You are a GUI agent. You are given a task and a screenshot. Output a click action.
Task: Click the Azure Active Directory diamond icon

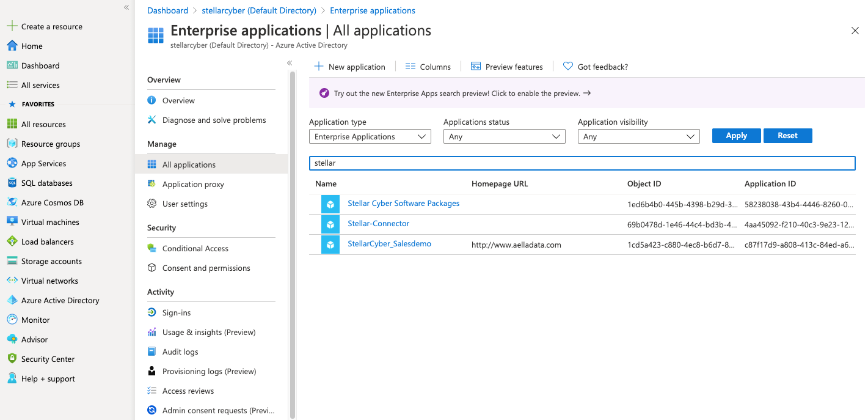[12, 300]
